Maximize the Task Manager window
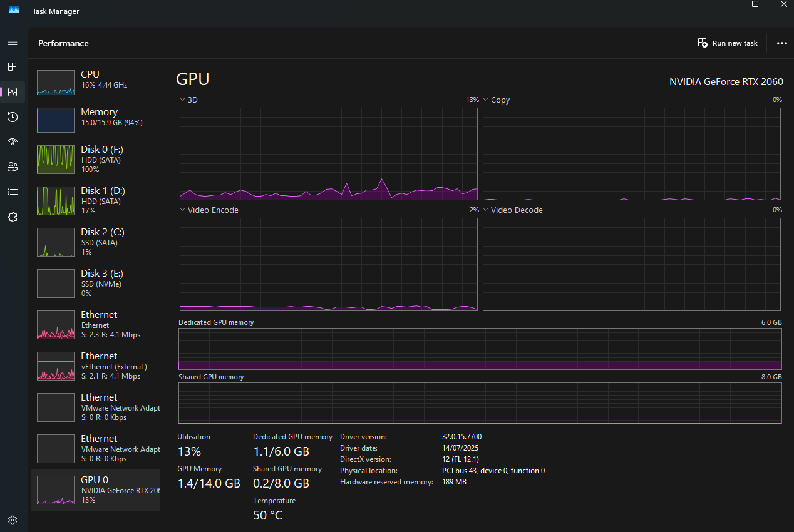794x532 pixels. (x=755, y=4)
